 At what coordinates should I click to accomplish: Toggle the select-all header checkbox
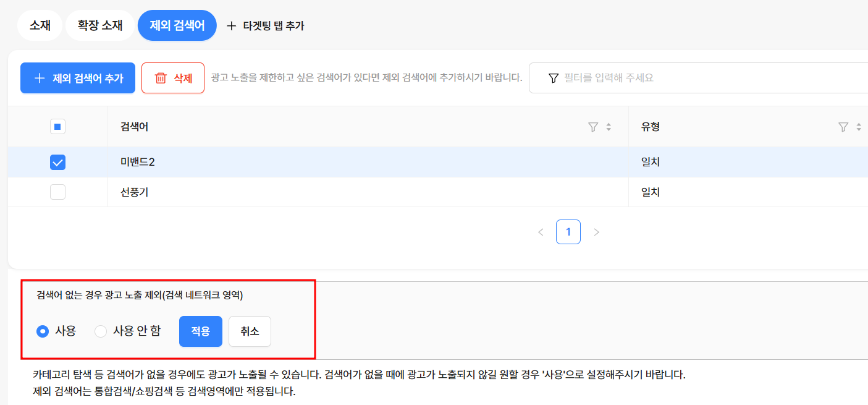pos(57,127)
